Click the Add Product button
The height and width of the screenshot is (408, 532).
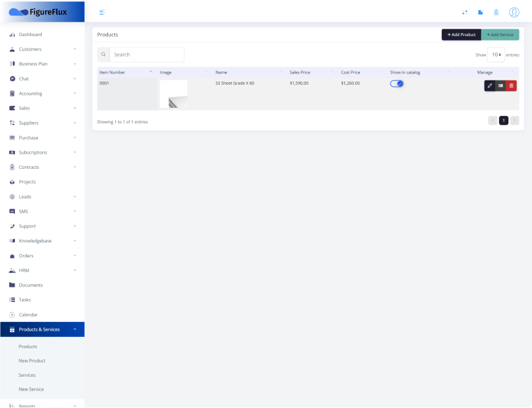461,35
